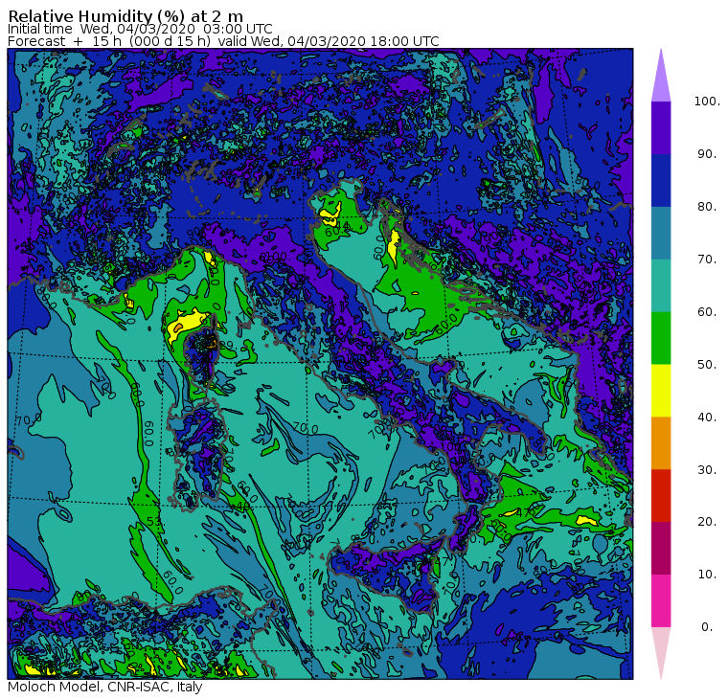Click the yellow strip on the northern Adriatic coast

click(x=395, y=246)
